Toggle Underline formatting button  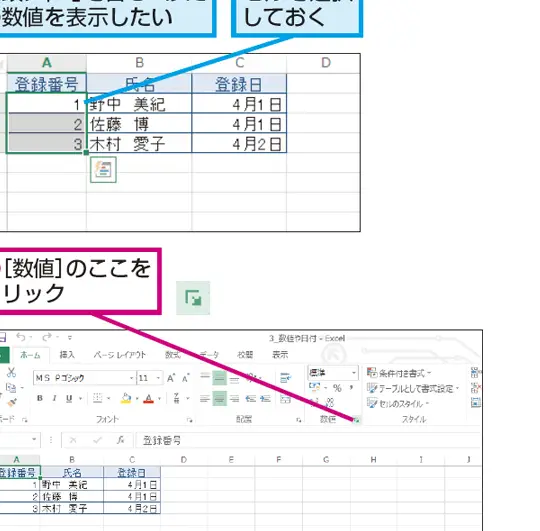click(69, 398)
